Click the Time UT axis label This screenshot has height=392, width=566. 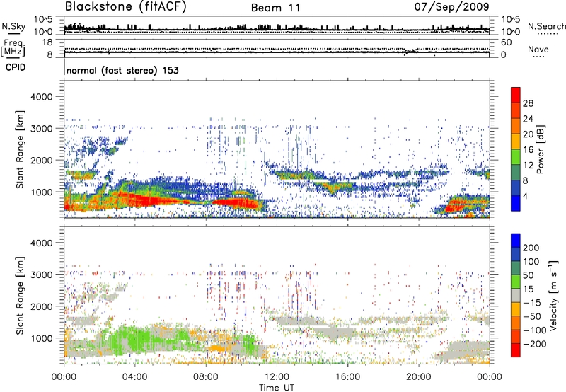[x=277, y=388]
